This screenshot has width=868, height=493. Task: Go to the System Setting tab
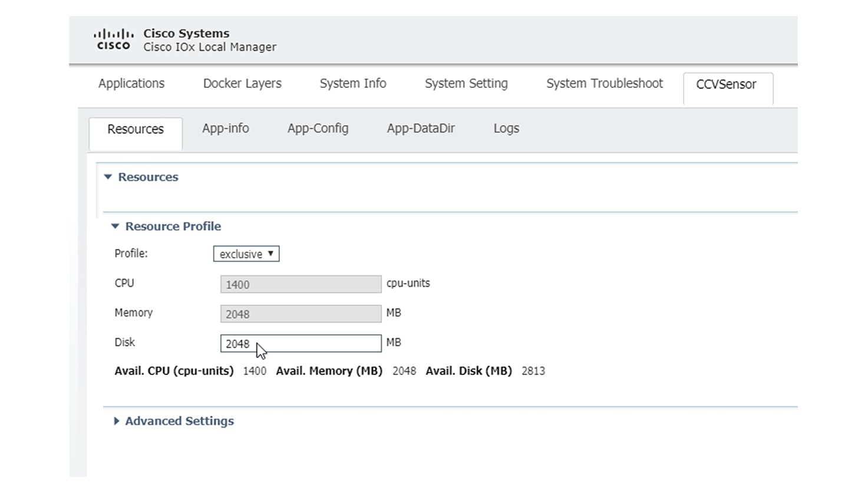466,84
